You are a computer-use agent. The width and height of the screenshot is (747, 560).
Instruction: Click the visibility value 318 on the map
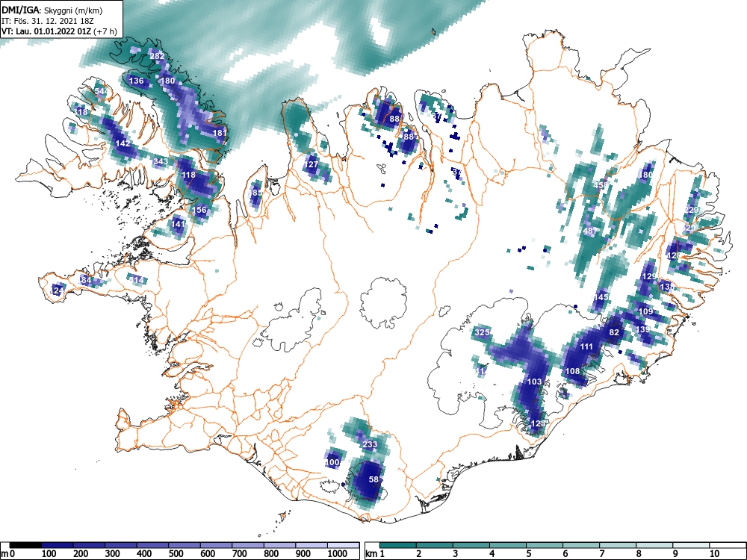81,112
